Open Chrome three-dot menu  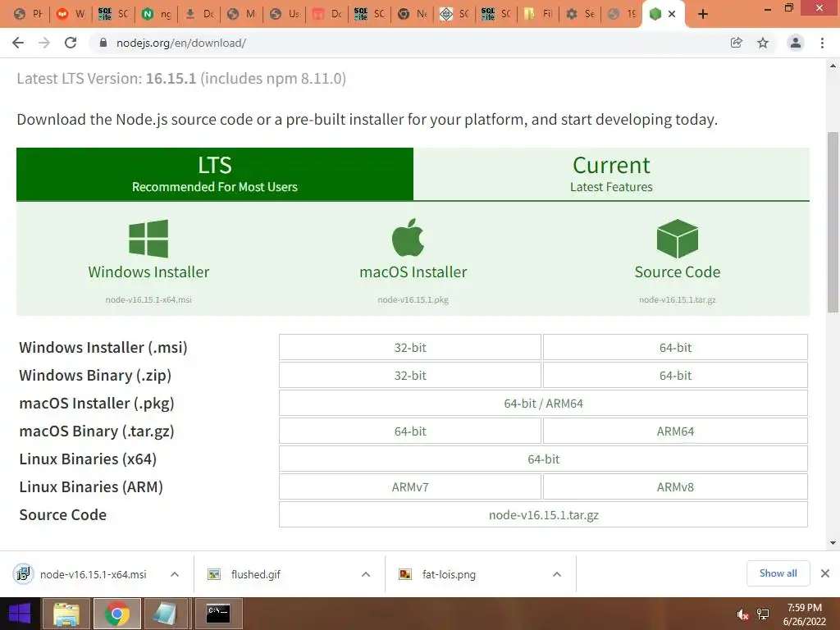822,43
